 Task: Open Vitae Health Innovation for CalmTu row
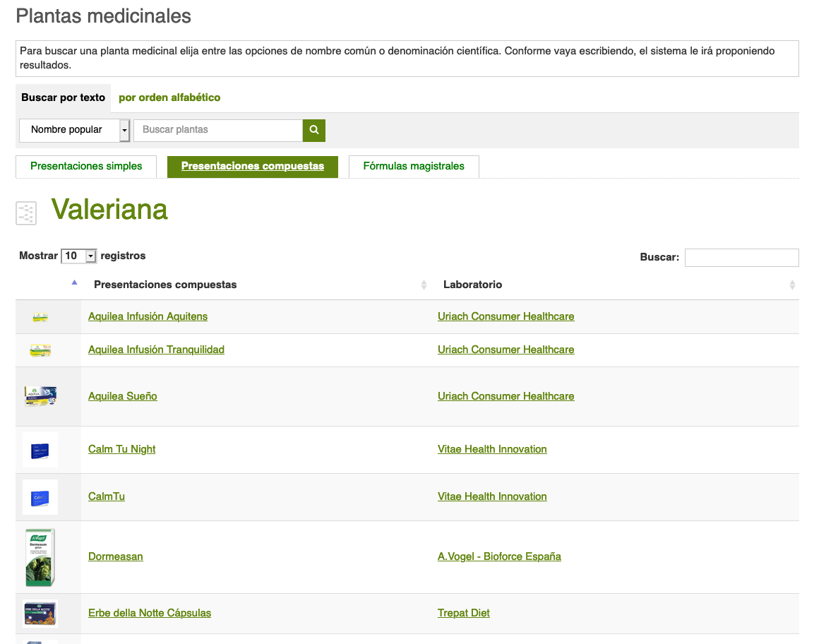[x=492, y=496]
